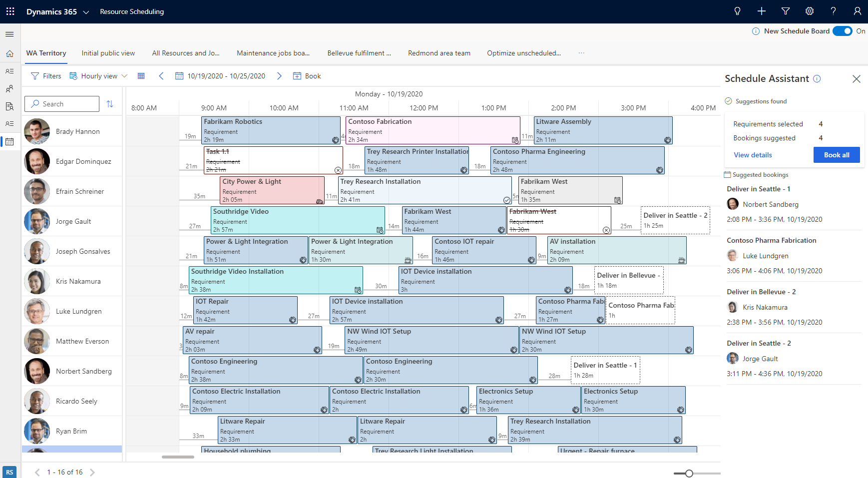868x478 pixels.
Task: Click the Schedule Assistant info icon
Action: pyautogui.click(x=817, y=78)
